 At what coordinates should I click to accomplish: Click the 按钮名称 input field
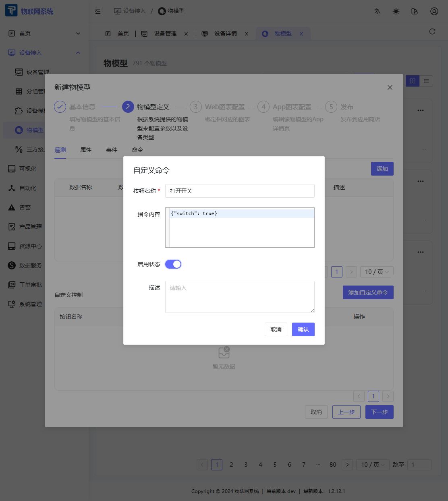tap(240, 191)
